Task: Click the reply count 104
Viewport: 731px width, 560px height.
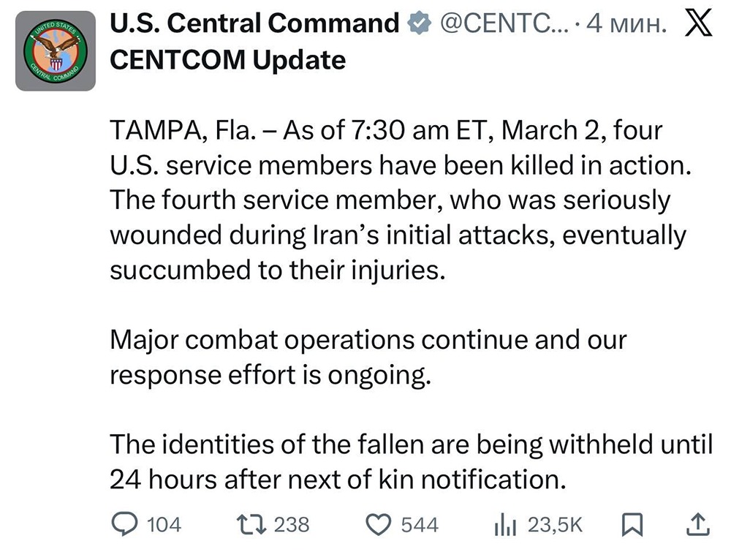Action: pos(164,524)
